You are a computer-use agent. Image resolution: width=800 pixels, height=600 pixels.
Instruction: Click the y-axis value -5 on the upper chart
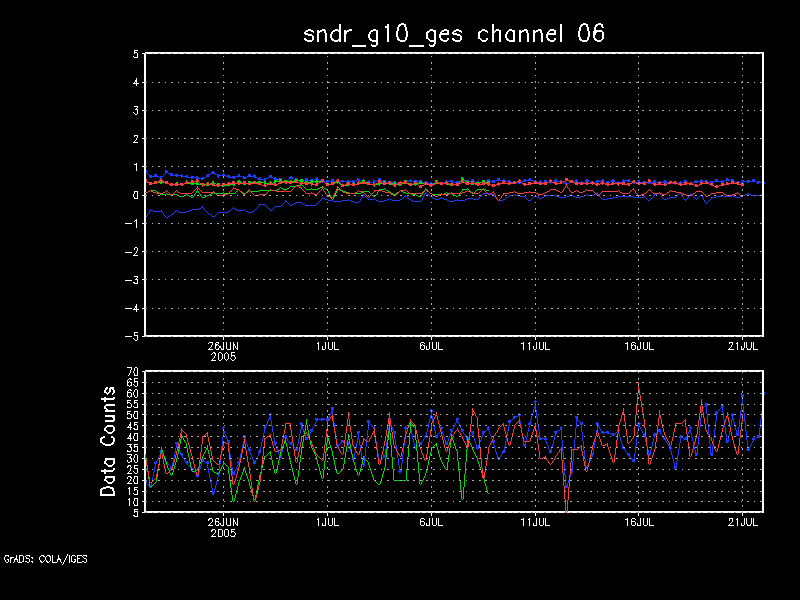(132, 336)
